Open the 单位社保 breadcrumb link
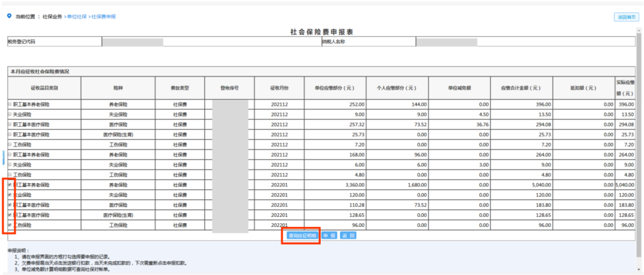Screen dimensions: 644x275 (x=77, y=17)
